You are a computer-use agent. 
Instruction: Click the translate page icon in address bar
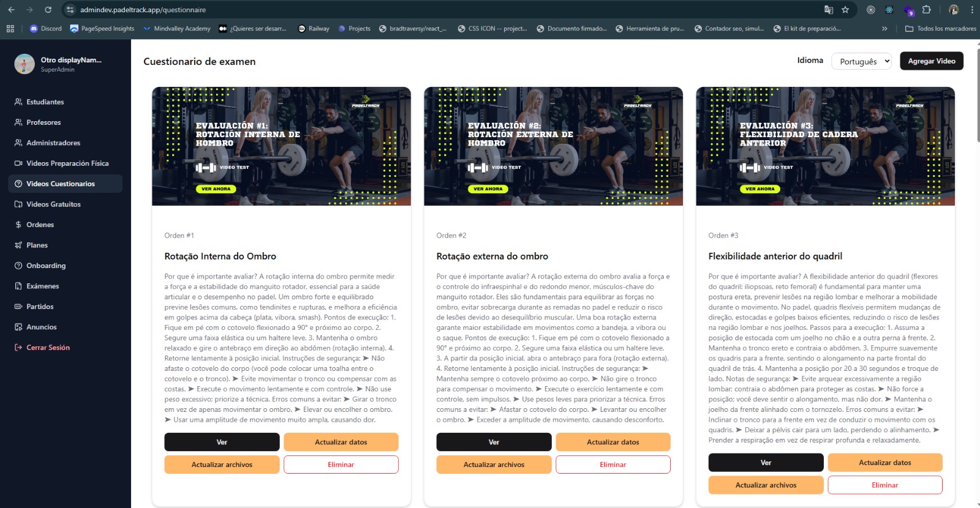(829, 10)
